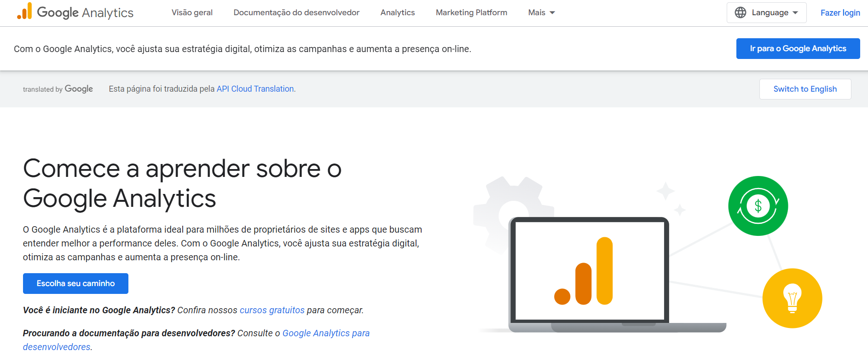
Task: Select the Analytics navigation item
Action: coord(398,12)
